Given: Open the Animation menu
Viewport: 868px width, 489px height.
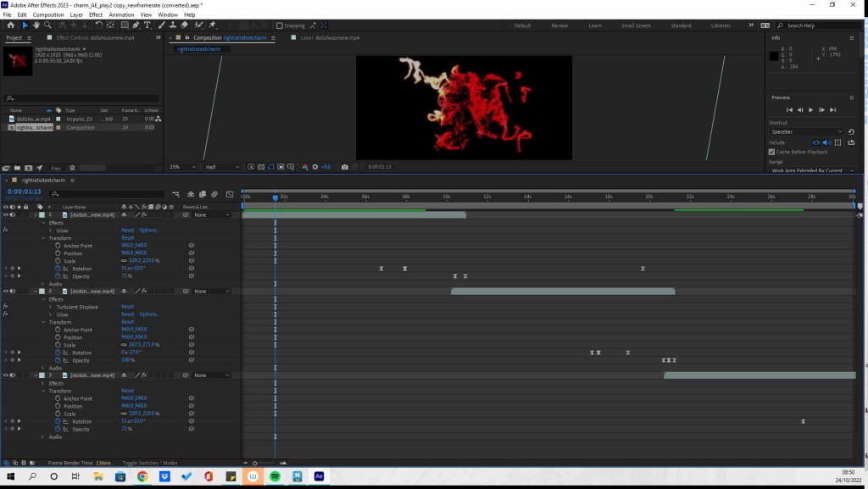Looking at the screenshot, I should 121,14.
